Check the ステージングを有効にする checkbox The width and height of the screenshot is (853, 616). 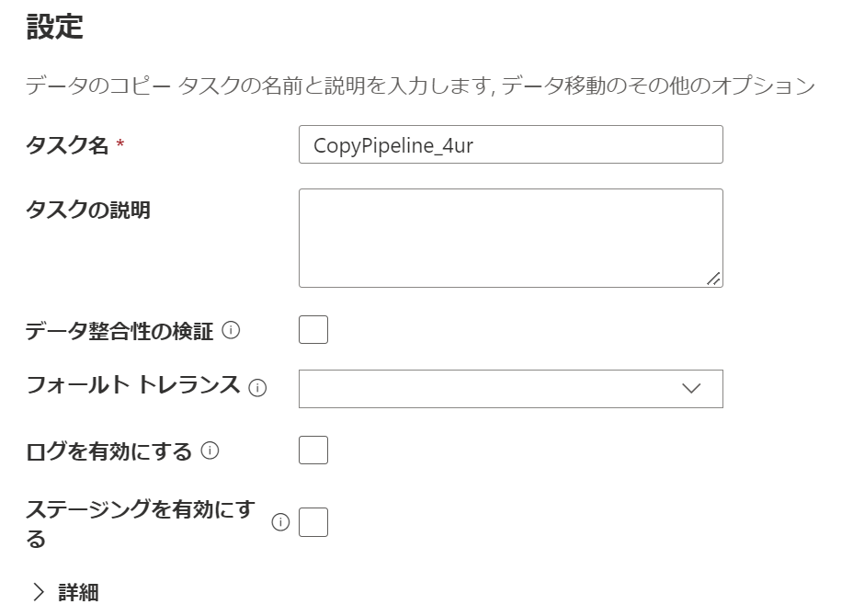tap(313, 522)
